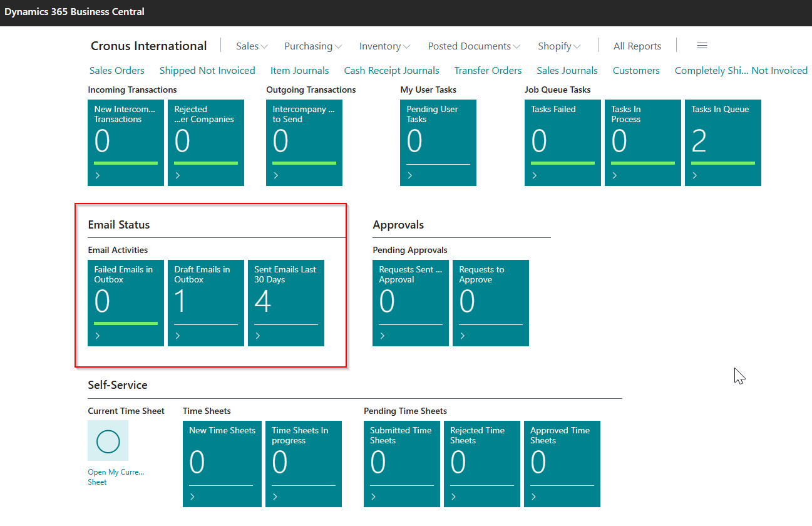Viewport: 812px width, 526px height.
Task: Select the Tasks Failed tile
Action: pos(562,142)
